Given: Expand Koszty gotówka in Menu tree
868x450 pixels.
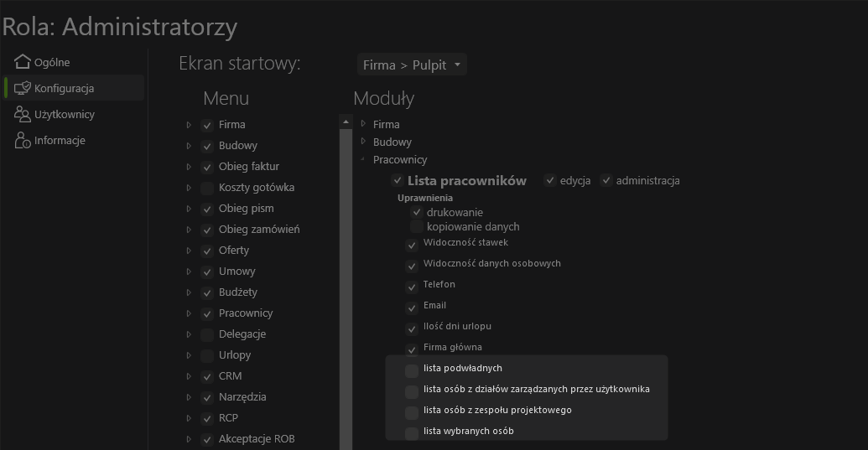Looking at the screenshot, I should (189, 188).
